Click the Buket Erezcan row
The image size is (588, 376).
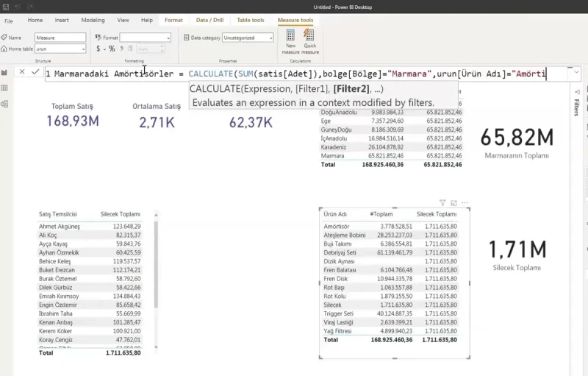click(x=90, y=270)
